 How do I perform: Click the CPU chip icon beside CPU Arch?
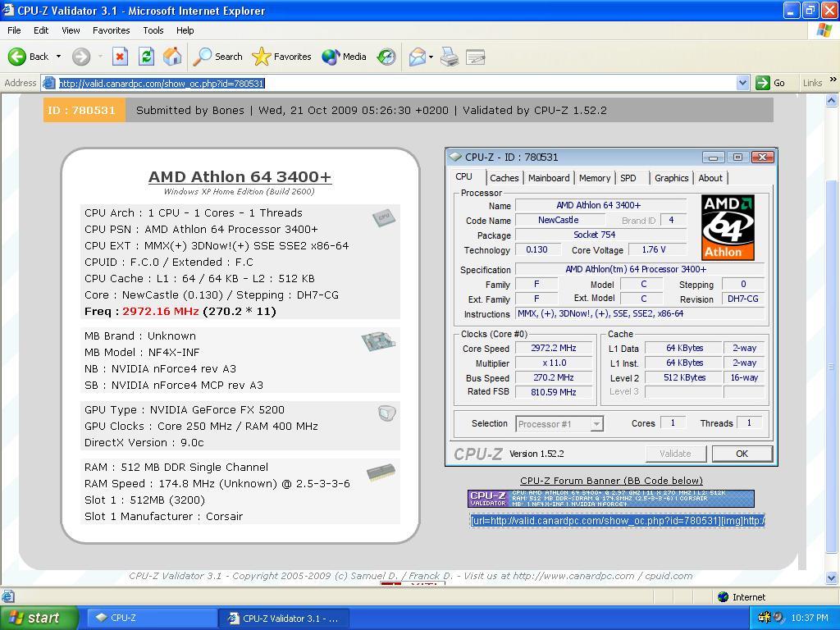[x=384, y=217]
